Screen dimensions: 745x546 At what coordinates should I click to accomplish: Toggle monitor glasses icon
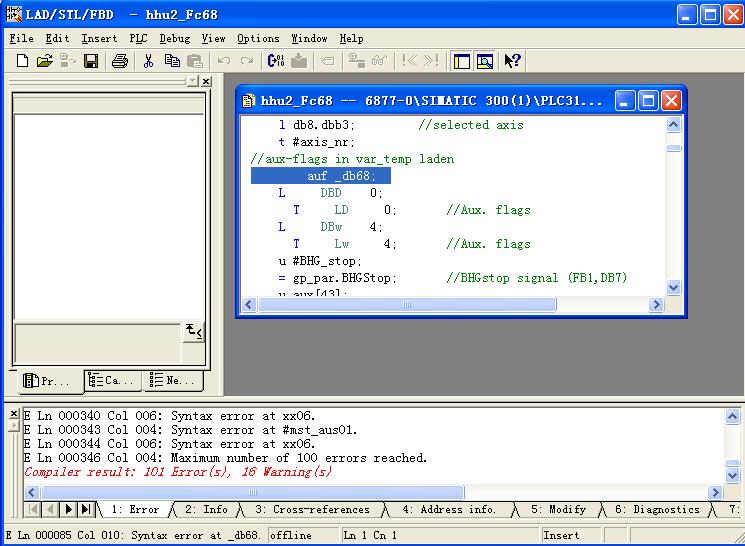[380, 61]
